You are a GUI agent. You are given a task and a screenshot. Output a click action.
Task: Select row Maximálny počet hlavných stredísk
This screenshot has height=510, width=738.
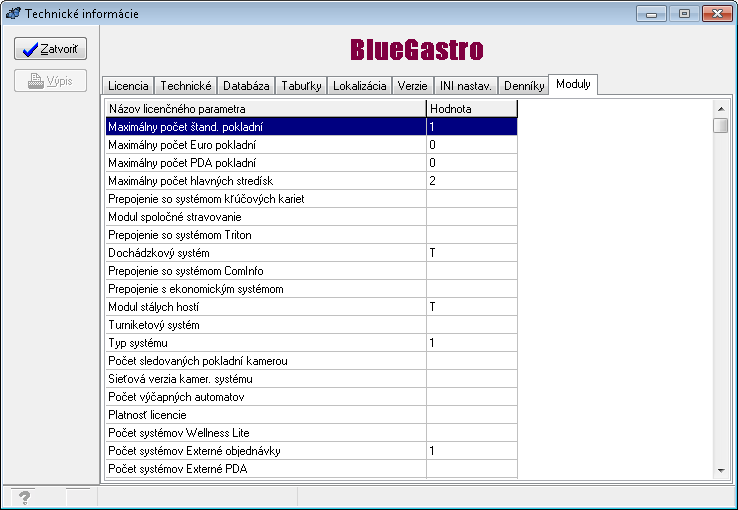312,181
